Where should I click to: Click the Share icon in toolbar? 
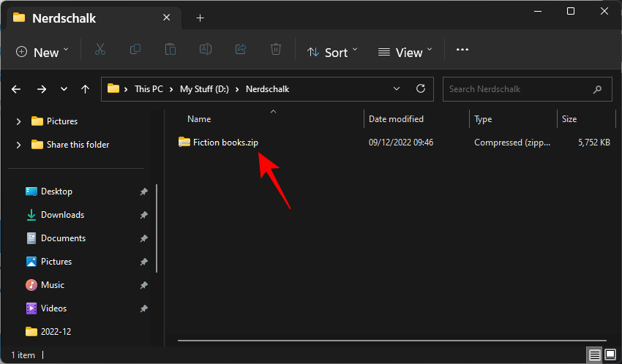[241, 50]
